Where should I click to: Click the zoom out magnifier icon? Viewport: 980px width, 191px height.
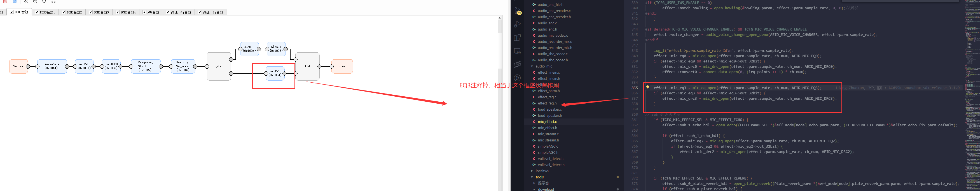[x=35, y=1]
